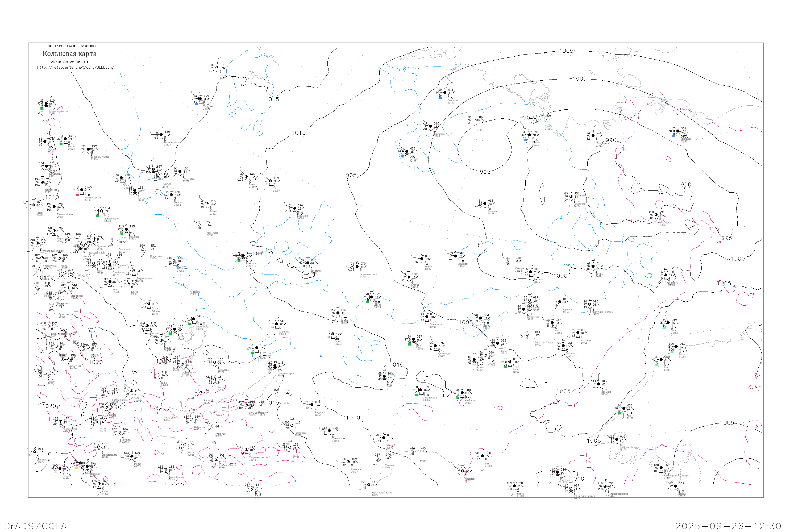Click the Туруханск station cloud-cover circle
Viewport: 798px width, 532px height.
tap(200, 99)
